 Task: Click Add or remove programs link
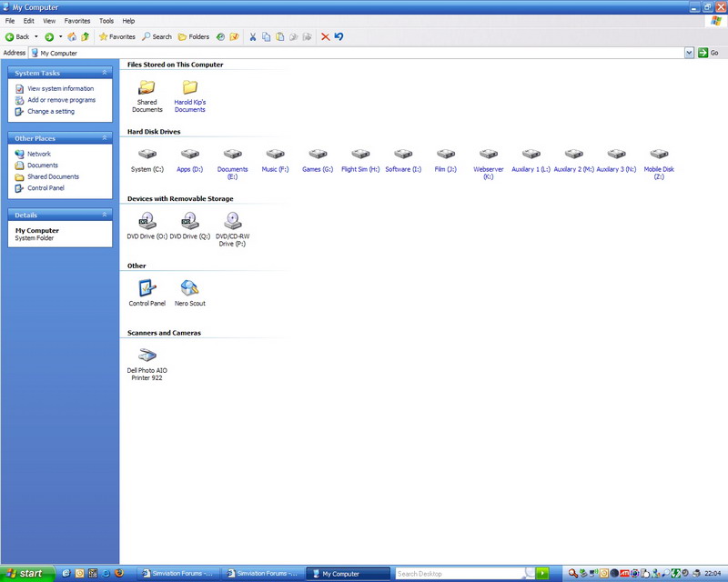[61, 100]
